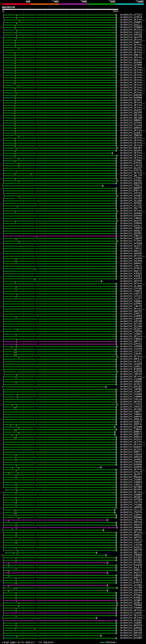Select UniRef100_Q4SHM6 label
146x644 pixels.
point(131,63)
